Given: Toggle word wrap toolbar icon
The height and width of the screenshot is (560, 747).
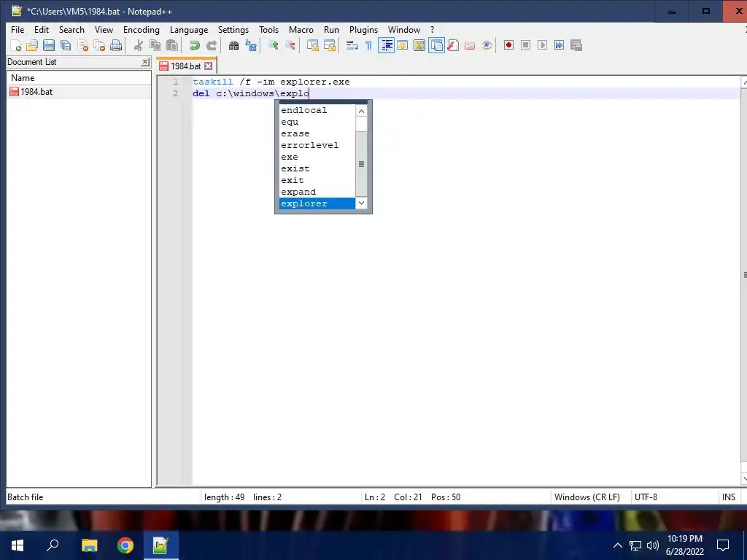Looking at the screenshot, I should pyautogui.click(x=352, y=45).
